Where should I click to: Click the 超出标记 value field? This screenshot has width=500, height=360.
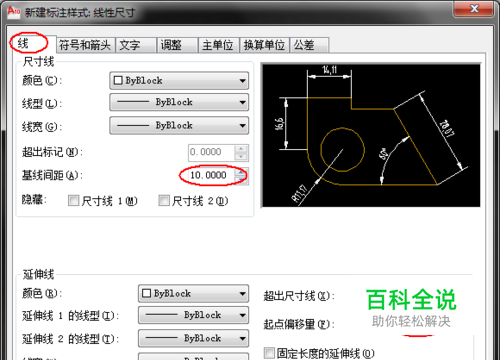point(211,152)
